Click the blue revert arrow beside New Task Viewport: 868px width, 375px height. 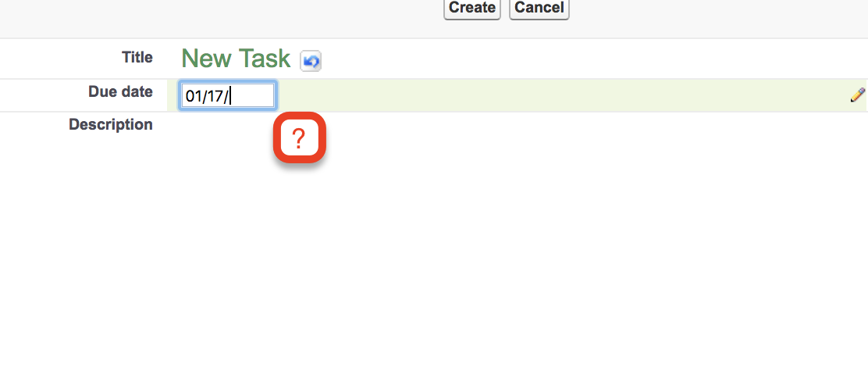311,61
